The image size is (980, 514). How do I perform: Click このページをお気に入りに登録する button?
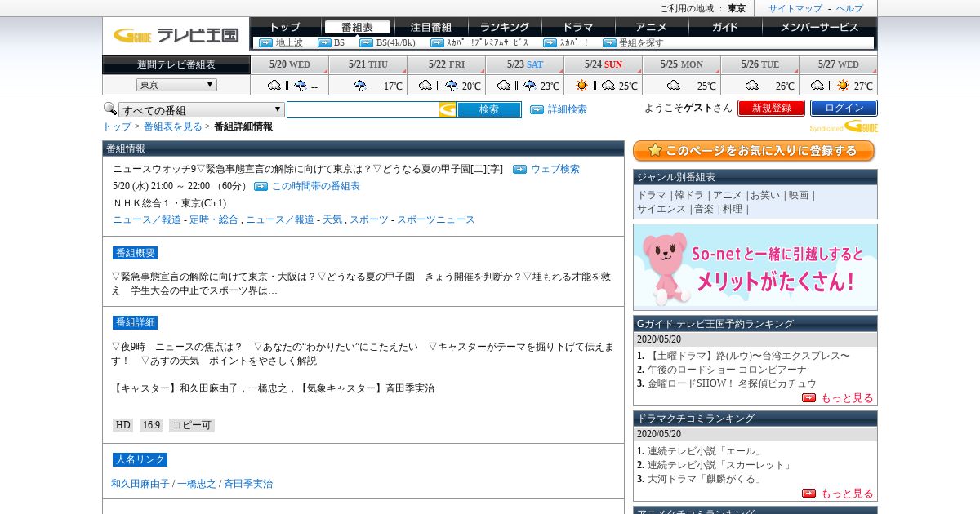tap(754, 151)
